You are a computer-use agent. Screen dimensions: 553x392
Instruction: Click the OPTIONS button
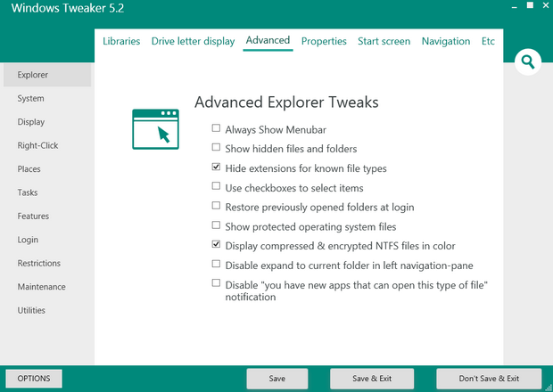pyautogui.click(x=34, y=379)
